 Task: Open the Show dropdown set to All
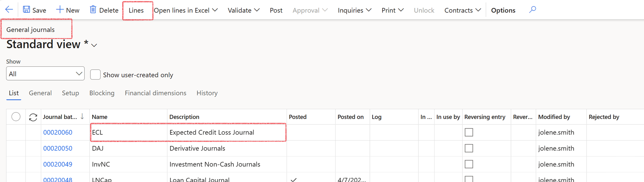tap(45, 74)
